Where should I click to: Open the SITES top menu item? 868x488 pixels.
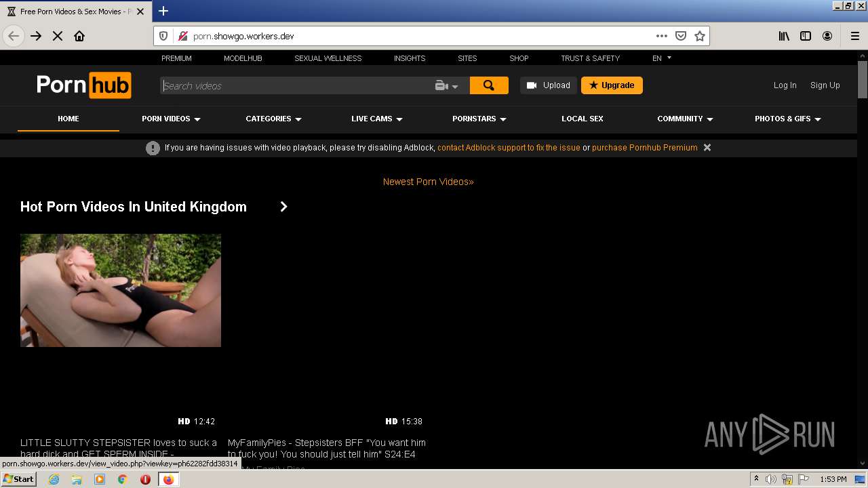(467, 58)
